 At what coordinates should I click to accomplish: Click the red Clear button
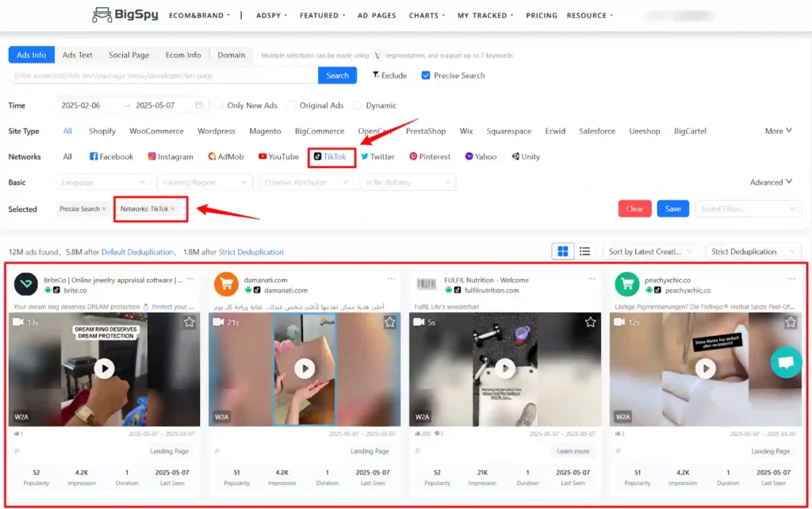[634, 209]
